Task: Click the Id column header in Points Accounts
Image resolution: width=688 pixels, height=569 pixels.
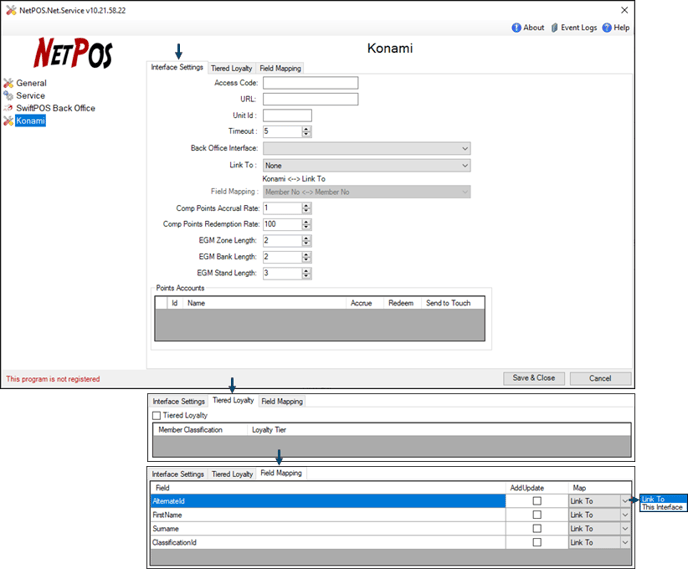Action: click(175, 303)
